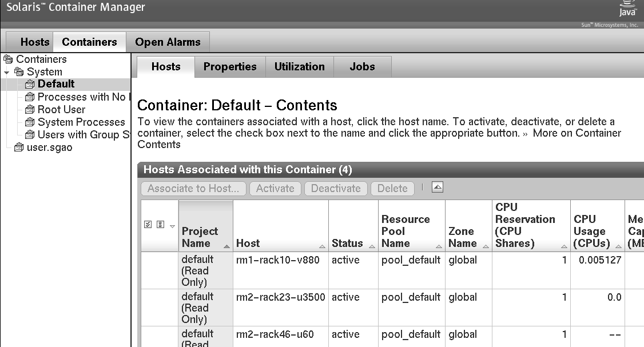Click the Root User container icon
Screen dimensions: 644x347
[x=30, y=110]
